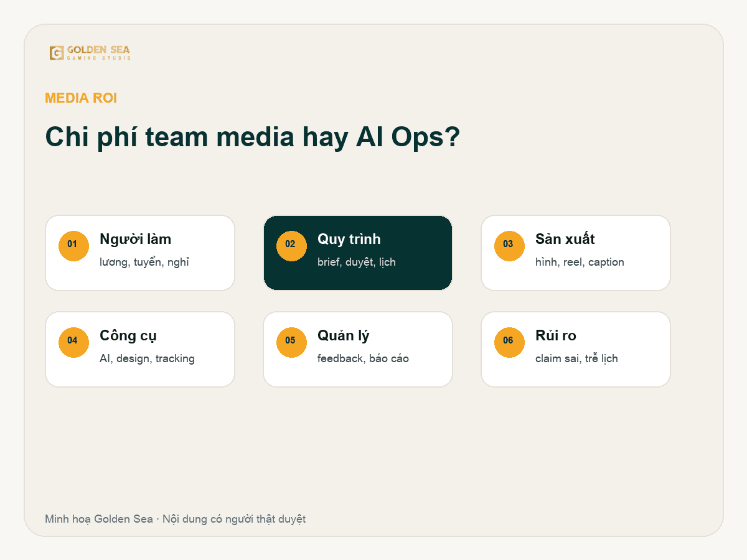Click the text 'lương, tuyển, nghỉ'
The image size is (747, 560).
tap(144, 262)
